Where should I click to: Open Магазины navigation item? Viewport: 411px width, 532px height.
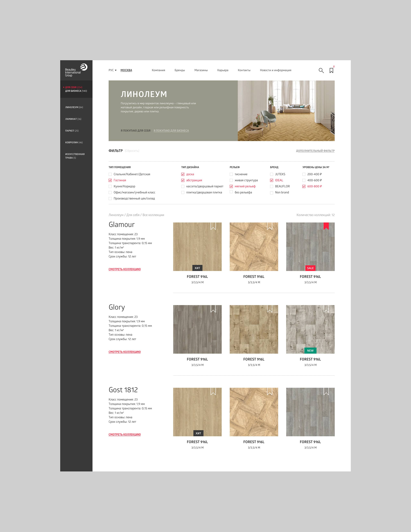201,70
